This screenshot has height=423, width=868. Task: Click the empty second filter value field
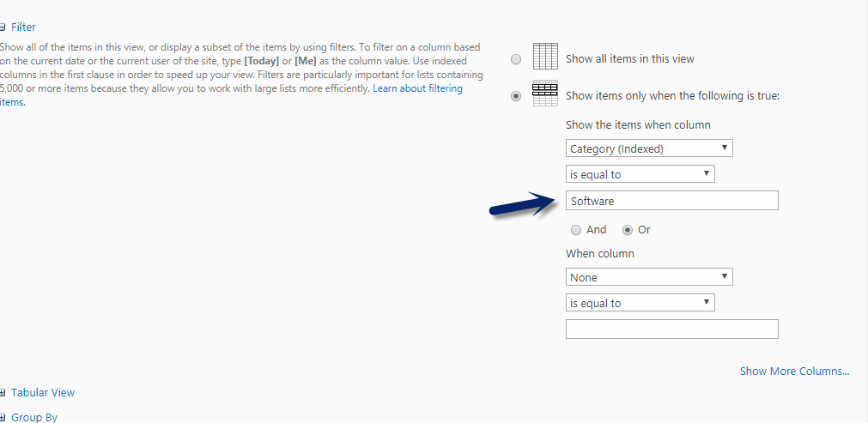coord(671,329)
